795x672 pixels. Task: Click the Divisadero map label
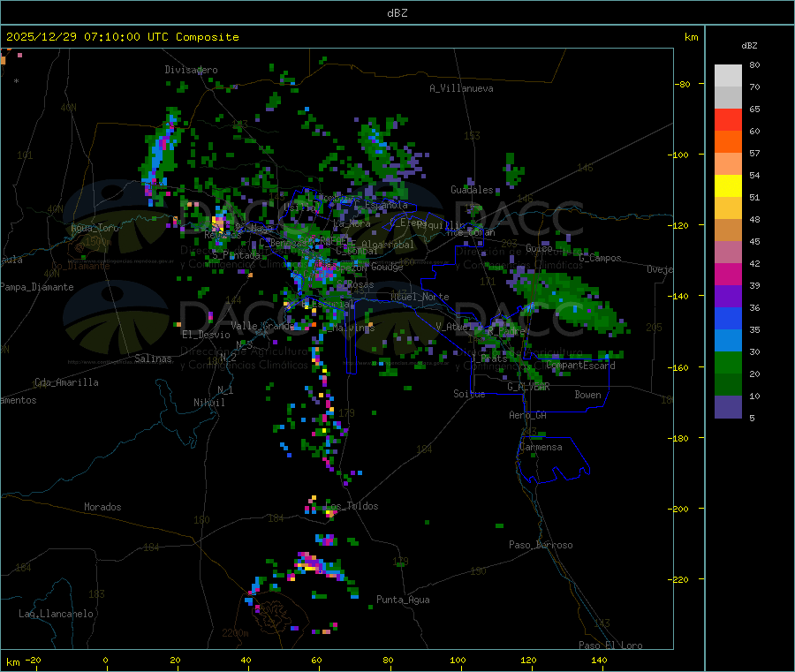[x=191, y=70]
